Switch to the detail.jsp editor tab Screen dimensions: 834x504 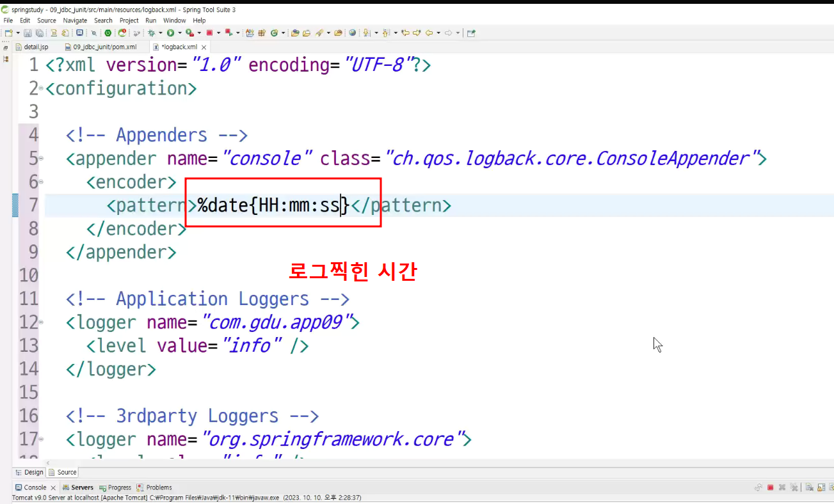click(x=32, y=47)
